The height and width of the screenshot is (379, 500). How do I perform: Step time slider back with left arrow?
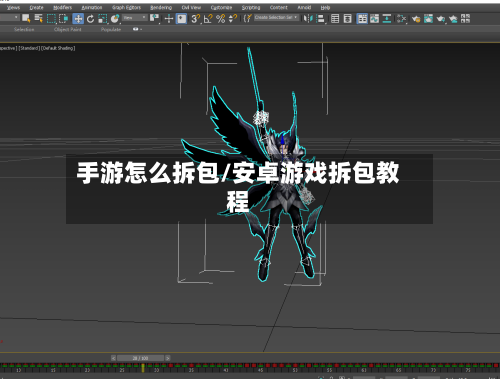(x=113, y=358)
